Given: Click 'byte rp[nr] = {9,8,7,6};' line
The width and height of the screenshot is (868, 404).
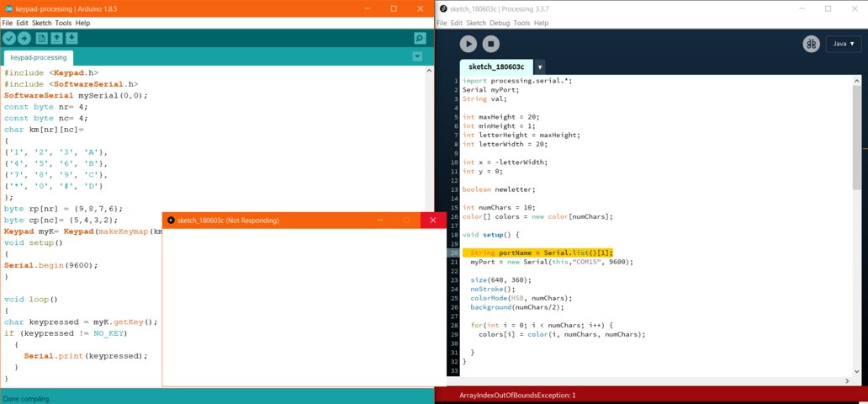Looking at the screenshot, I should 64,209.
